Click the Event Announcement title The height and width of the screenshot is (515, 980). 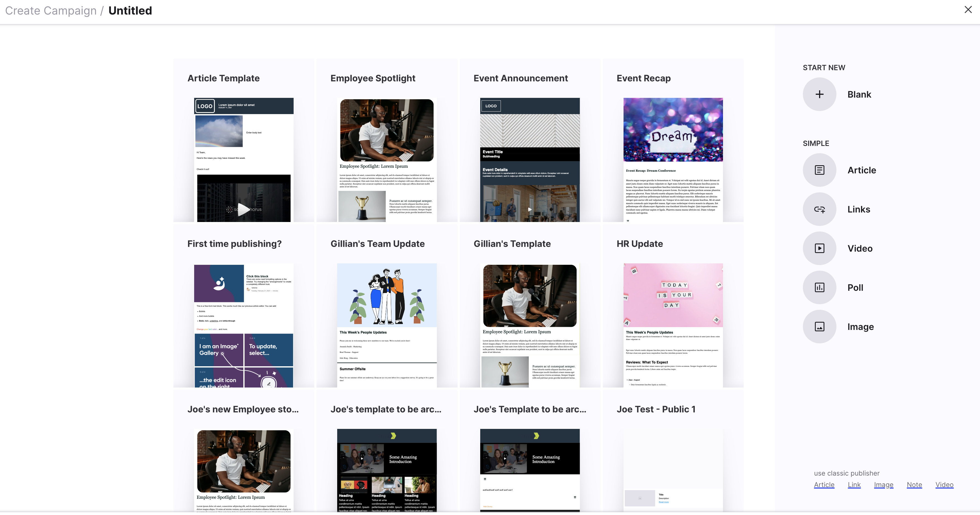click(520, 78)
